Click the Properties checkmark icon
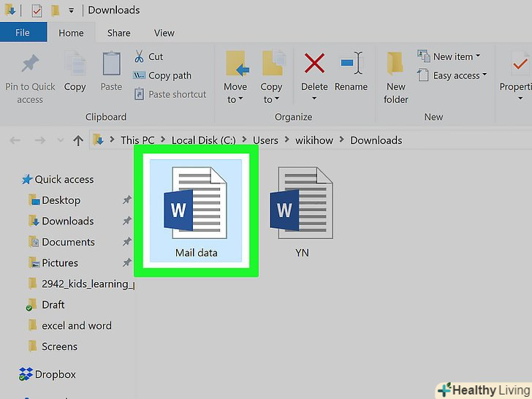The width and height of the screenshot is (532, 399). [x=521, y=64]
